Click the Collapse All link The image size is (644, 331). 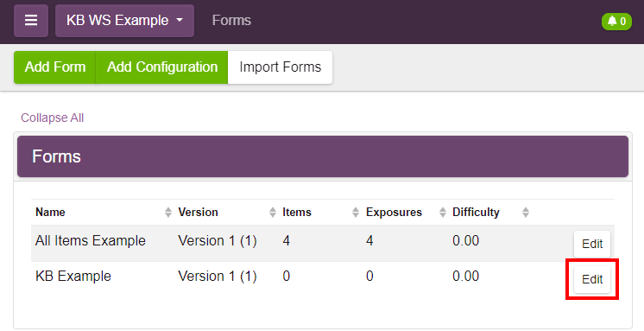pos(52,118)
